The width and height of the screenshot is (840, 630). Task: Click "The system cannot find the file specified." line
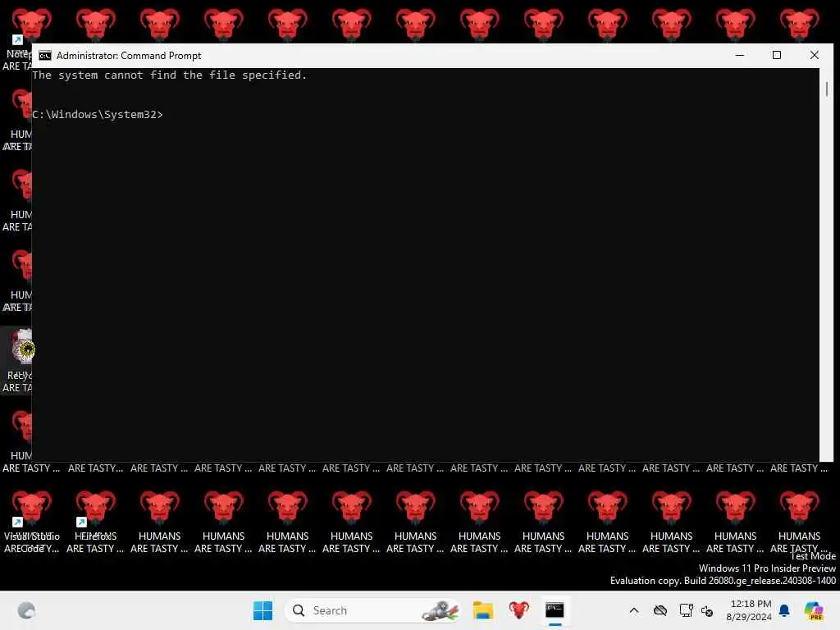coord(169,75)
